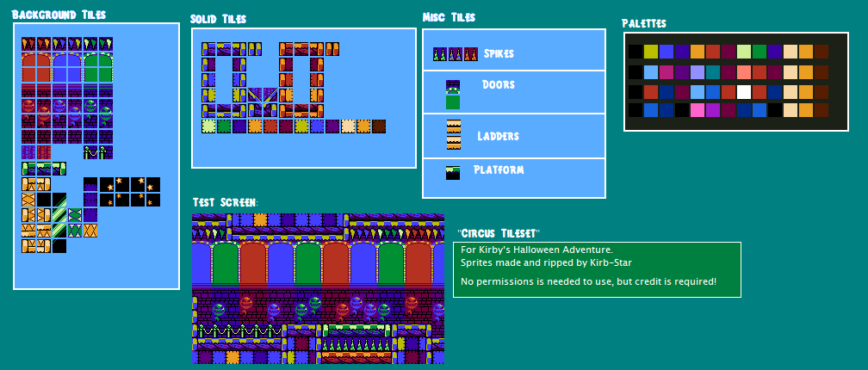Open the Test Screen preview image
Image resolution: width=868 pixels, height=370 pixels.
pos(319,289)
